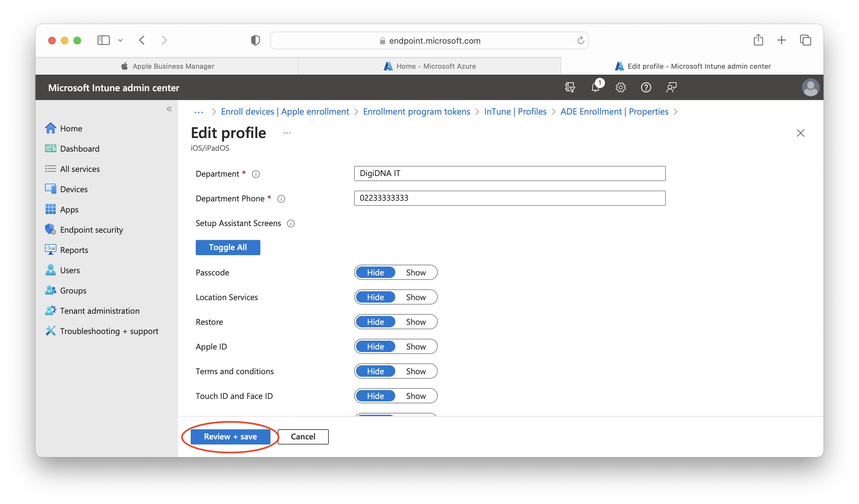Switch to the Home - Microsoft Azure tab

pyautogui.click(x=430, y=66)
